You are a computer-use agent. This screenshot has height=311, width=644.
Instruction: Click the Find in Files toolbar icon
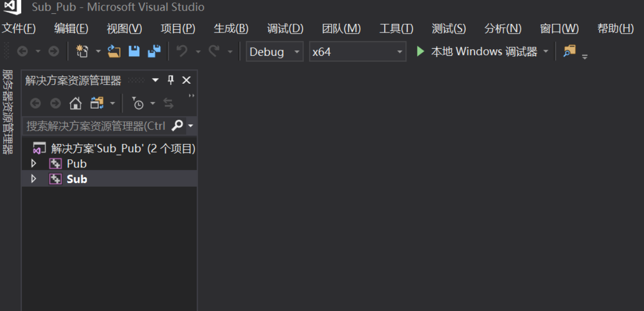(570, 51)
